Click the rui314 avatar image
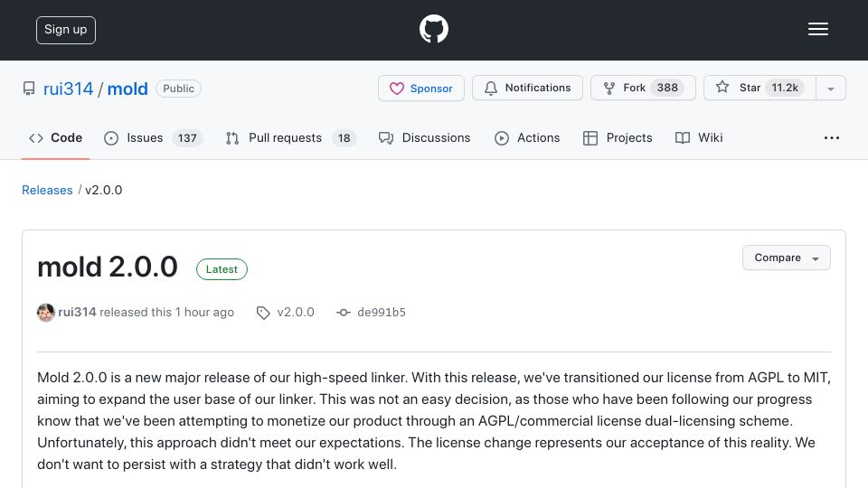The height and width of the screenshot is (488, 868). coord(46,313)
